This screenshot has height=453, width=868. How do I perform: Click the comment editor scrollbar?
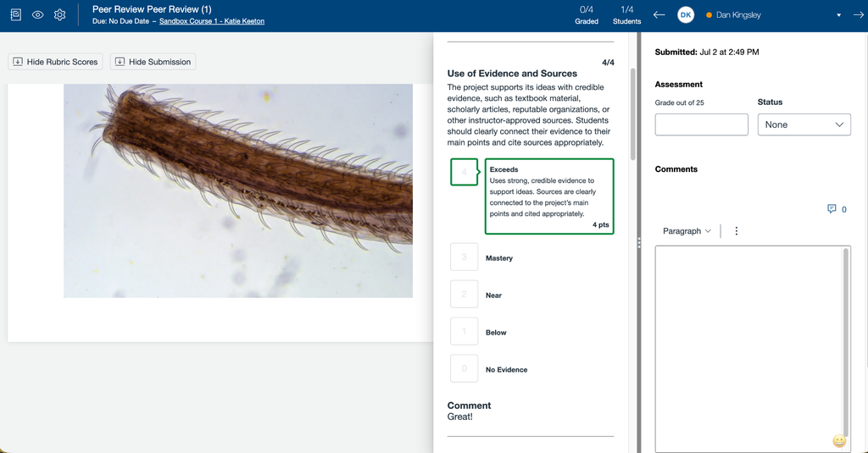click(846, 343)
